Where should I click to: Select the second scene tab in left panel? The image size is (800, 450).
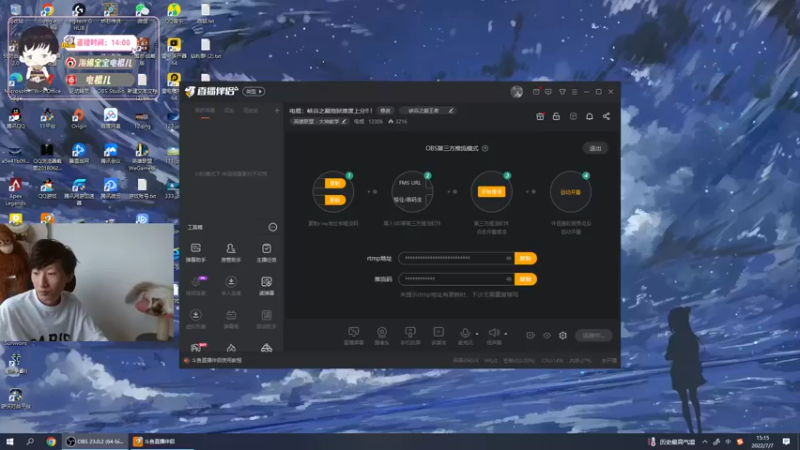(229, 110)
